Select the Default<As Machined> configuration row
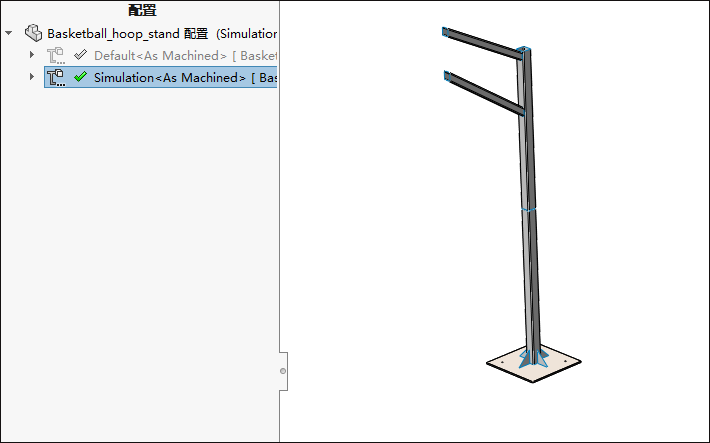The image size is (710, 443). (x=161, y=56)
